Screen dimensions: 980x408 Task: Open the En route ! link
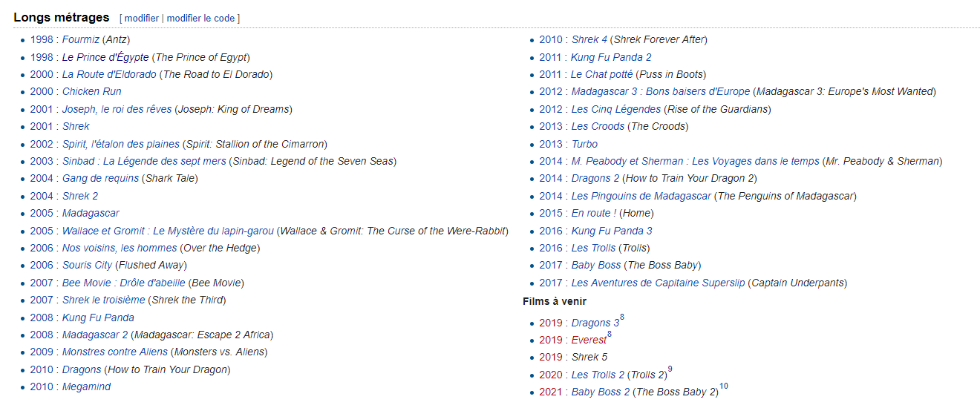tap(594, 213)
